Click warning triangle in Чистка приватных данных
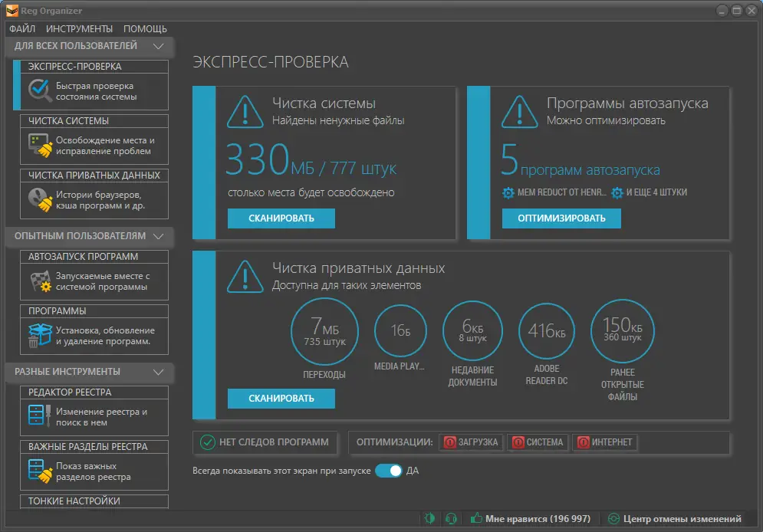The image size is (763, 532). pyautogui.click(x=245, y=277)
